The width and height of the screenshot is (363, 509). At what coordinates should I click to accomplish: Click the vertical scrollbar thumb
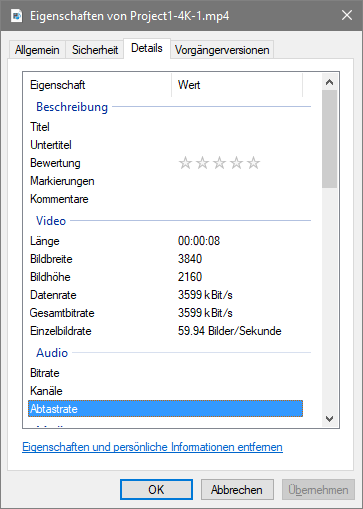tap(329, 139)
